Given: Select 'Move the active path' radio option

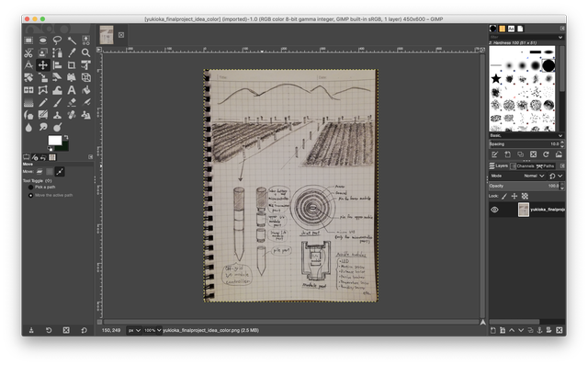Looking at the screenshot, I should tap(31, 196).
